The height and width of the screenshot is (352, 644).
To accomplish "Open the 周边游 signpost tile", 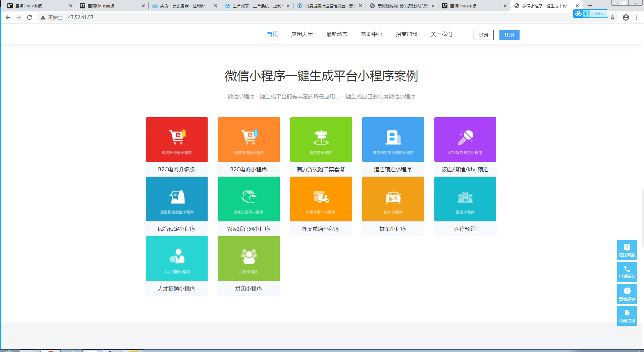I will click(321, 139).
